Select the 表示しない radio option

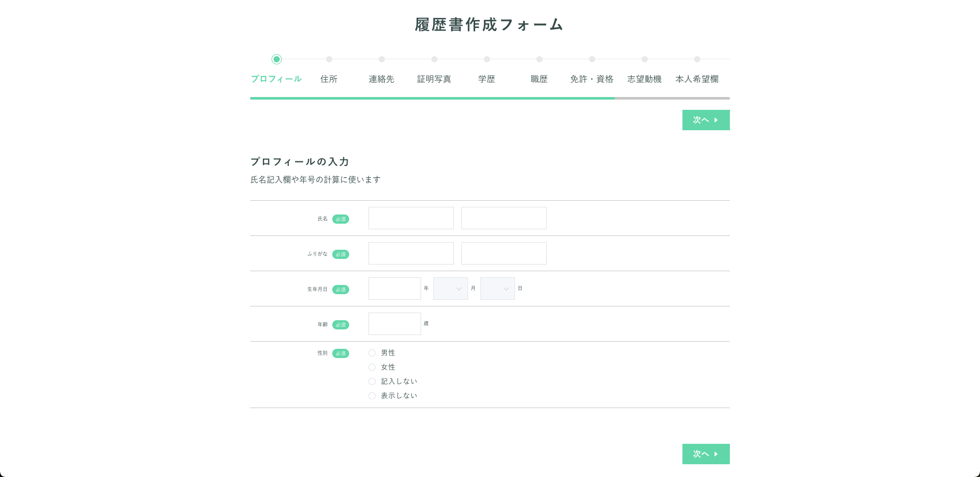pyautogui.click(x=372, y=396)
